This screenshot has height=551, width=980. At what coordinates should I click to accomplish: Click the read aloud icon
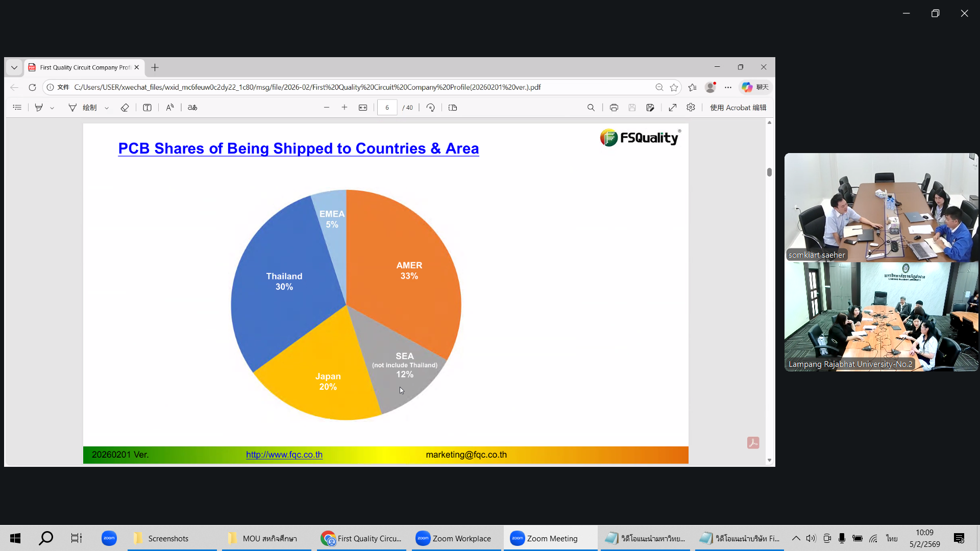170,108
